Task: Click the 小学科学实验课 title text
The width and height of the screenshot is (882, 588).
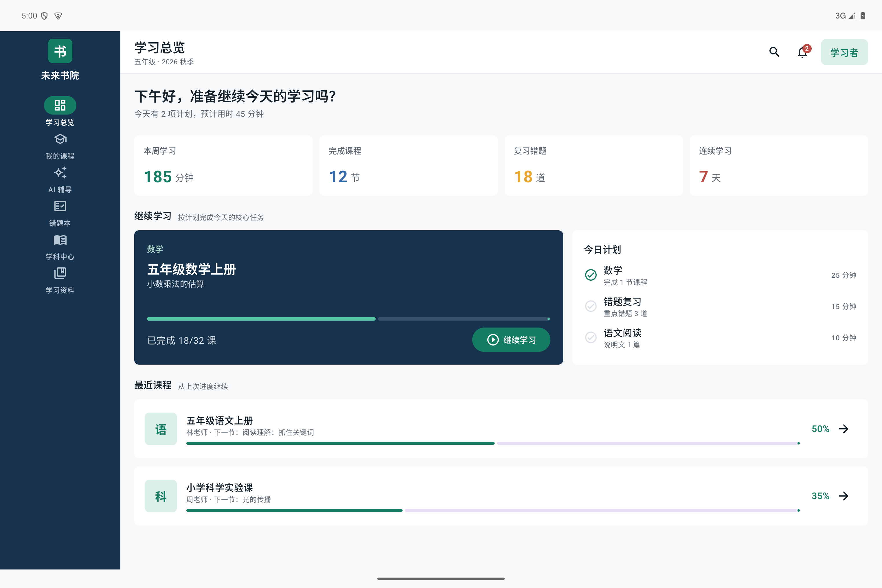Action: pos(219,488)
